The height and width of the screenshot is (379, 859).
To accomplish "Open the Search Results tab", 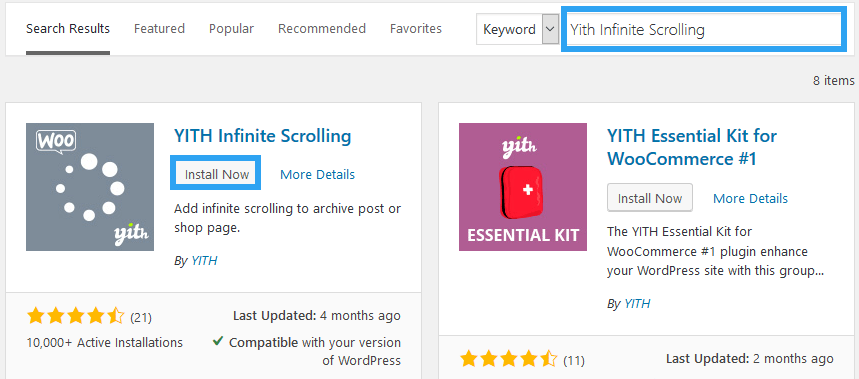I will (68, 28).
